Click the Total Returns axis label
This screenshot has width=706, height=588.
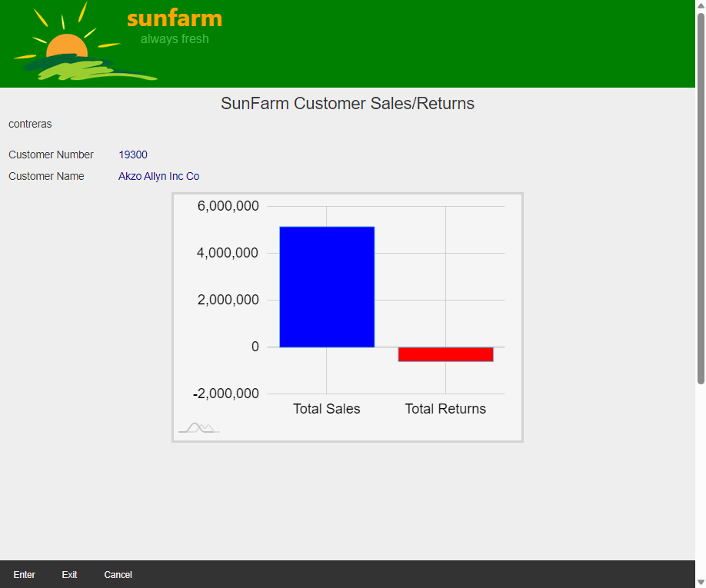click(x=445, y=408)
